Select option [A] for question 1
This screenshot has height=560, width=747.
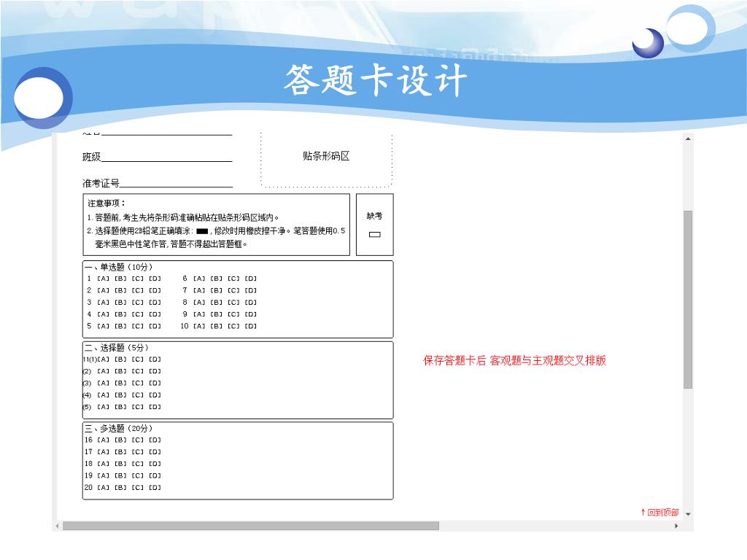[104, 279]
